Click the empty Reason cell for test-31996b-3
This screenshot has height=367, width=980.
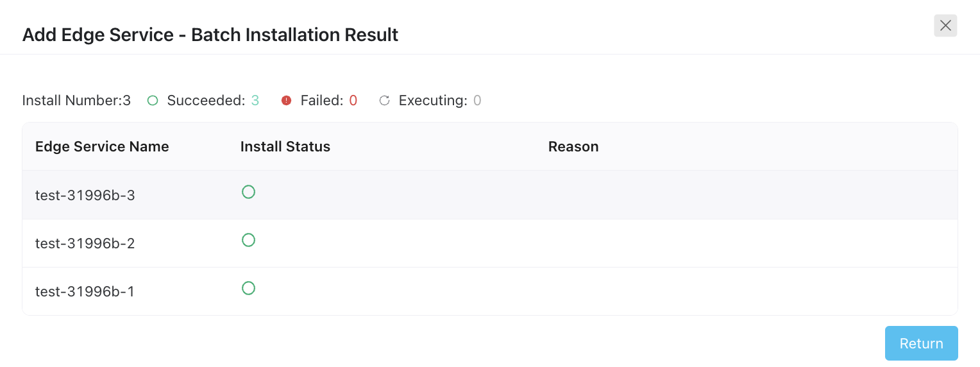(747, 195)
